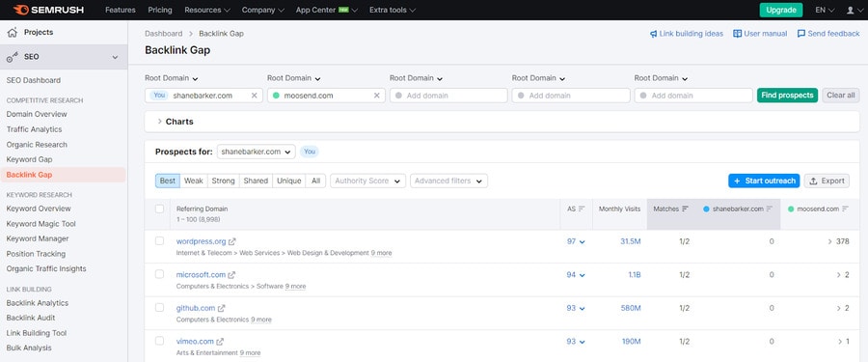Remove shanebarker.com with its X icon
This screenshot has height=362, width=868.
pos(254,96)
